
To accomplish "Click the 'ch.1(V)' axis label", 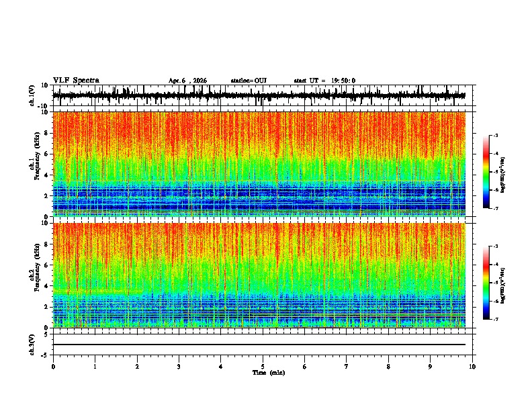I will tap(32, 95).
